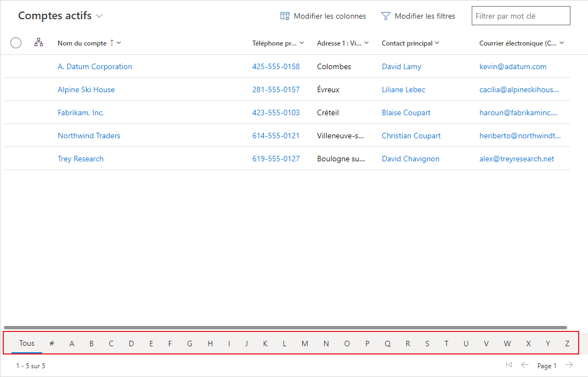
Task: Filter accounts by letter Q
Action: coord(387,344)
